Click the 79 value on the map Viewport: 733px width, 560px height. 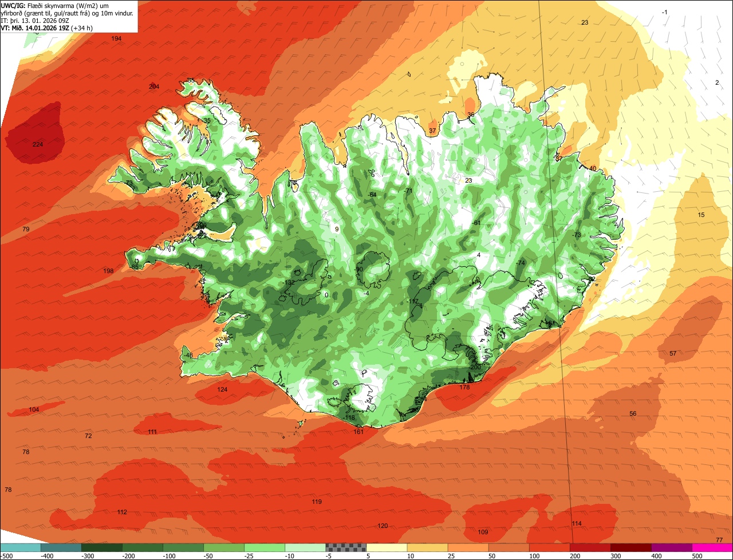click(x=26, y=229)
